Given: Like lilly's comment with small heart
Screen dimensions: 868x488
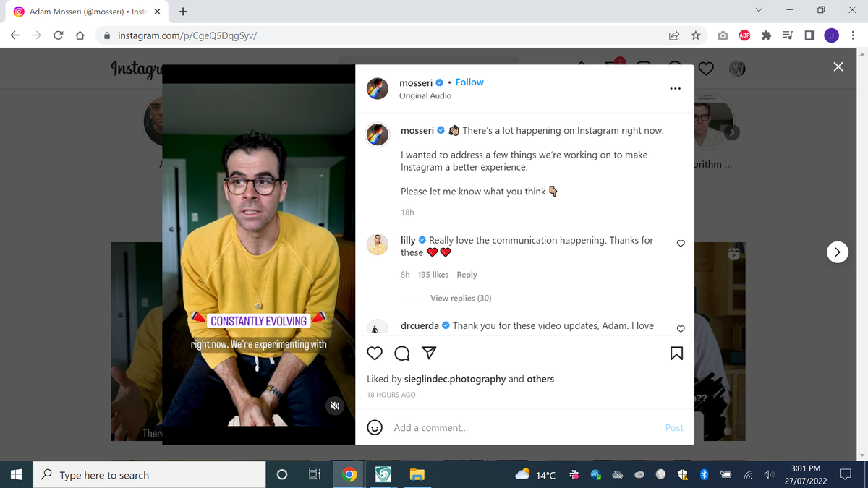Looking at the screenshot, I should coord(680,244).
